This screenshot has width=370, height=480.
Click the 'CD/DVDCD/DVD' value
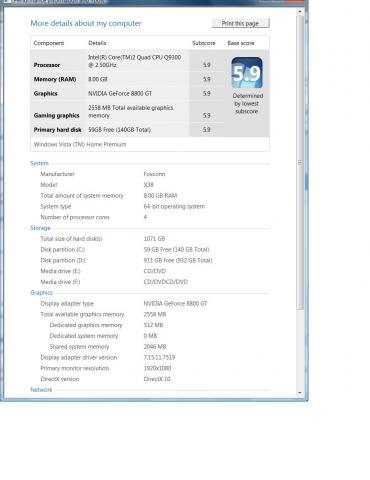coord(166,282)
